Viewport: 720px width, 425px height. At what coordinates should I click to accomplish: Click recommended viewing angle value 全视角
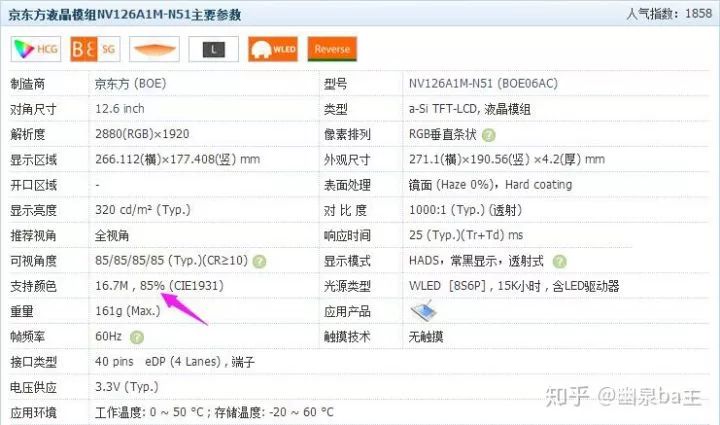(x=112, y=235)
